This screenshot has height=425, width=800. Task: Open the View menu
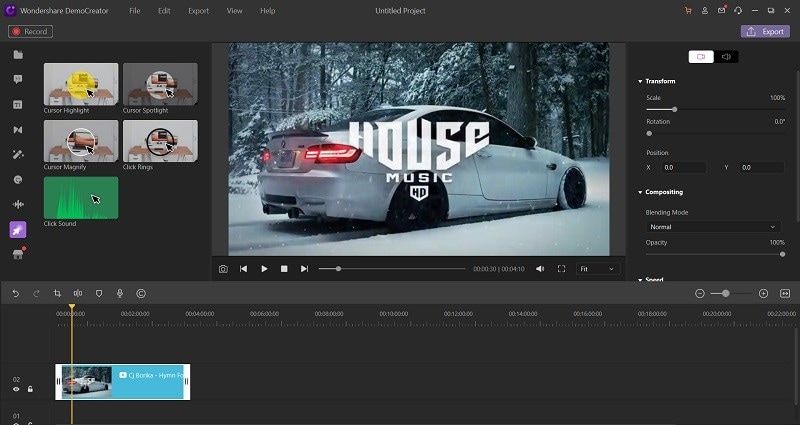point(234,11)
